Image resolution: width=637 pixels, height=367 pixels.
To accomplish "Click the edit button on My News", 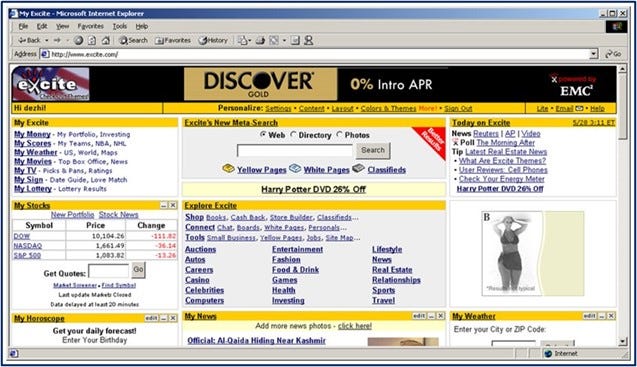I will 419,316.
